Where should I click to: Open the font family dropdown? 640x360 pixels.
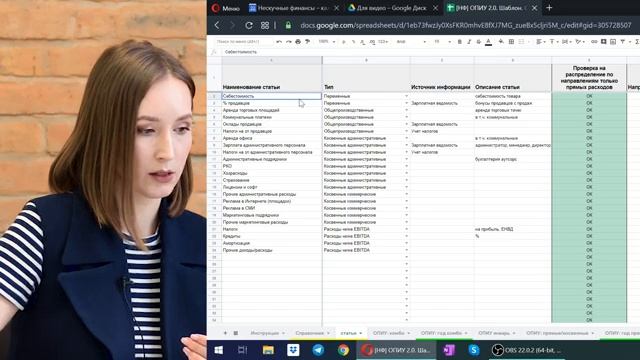411,42
